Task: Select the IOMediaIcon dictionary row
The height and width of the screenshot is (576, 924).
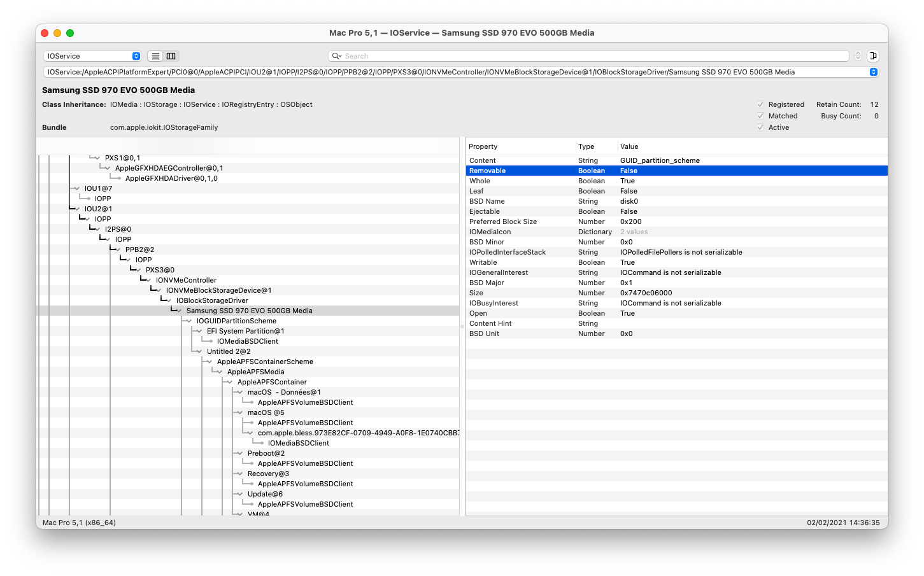Action: tap(677, 232)
